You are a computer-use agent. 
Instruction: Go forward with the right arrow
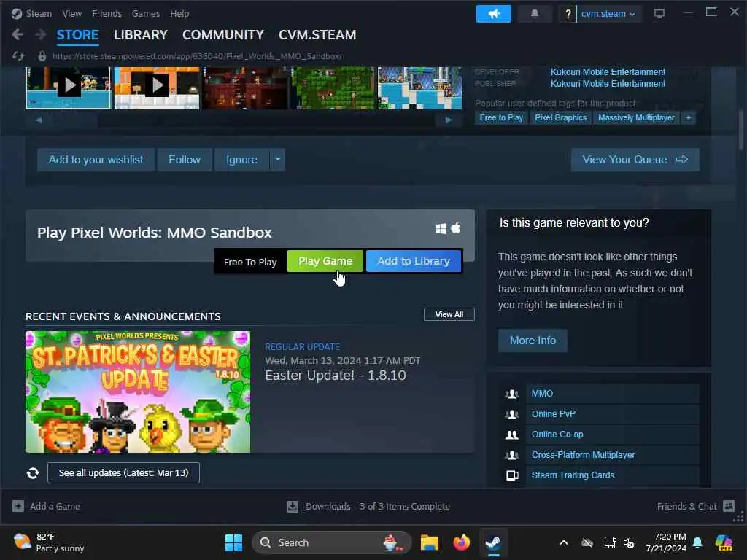pos(41,34)
